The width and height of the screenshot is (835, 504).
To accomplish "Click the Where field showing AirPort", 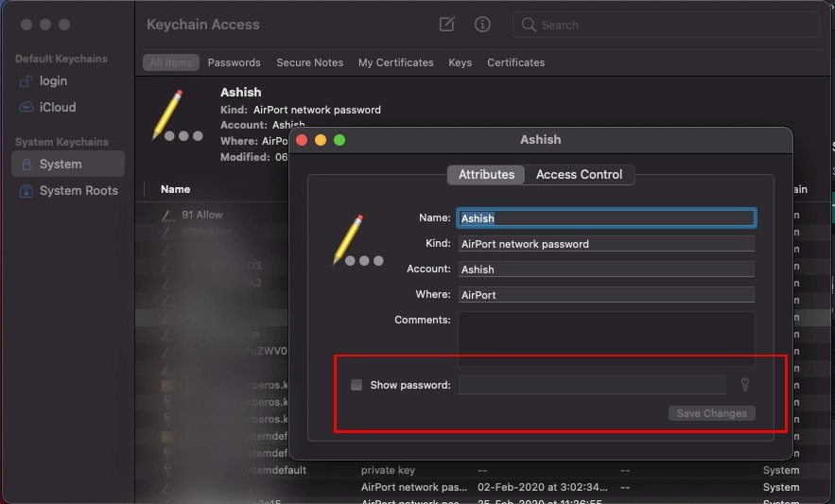I will pyautogui.click(x=606, y=295).
